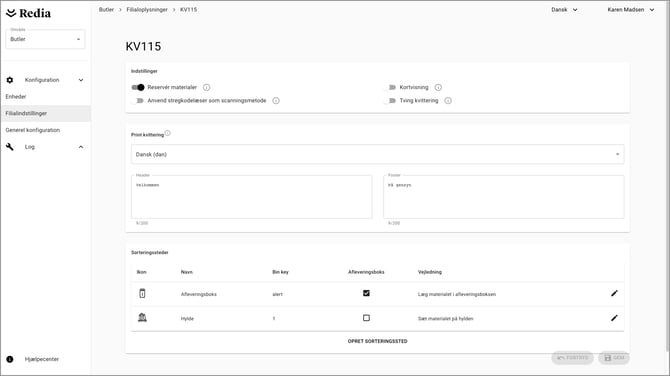The width and height of the screenshot is (670, 376).
Task: Show info for Print kvittering
Action: click(168, 133)
